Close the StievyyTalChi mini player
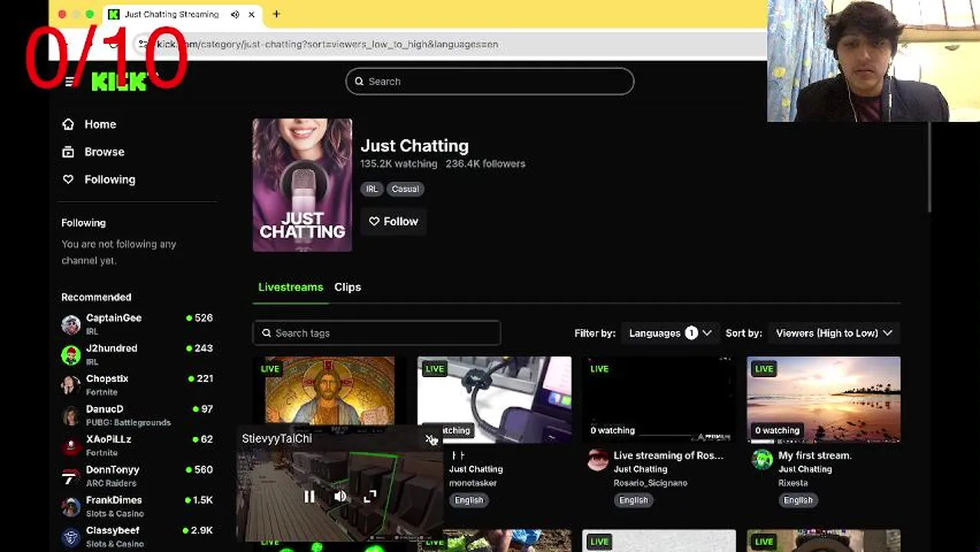 coord(430,439)
